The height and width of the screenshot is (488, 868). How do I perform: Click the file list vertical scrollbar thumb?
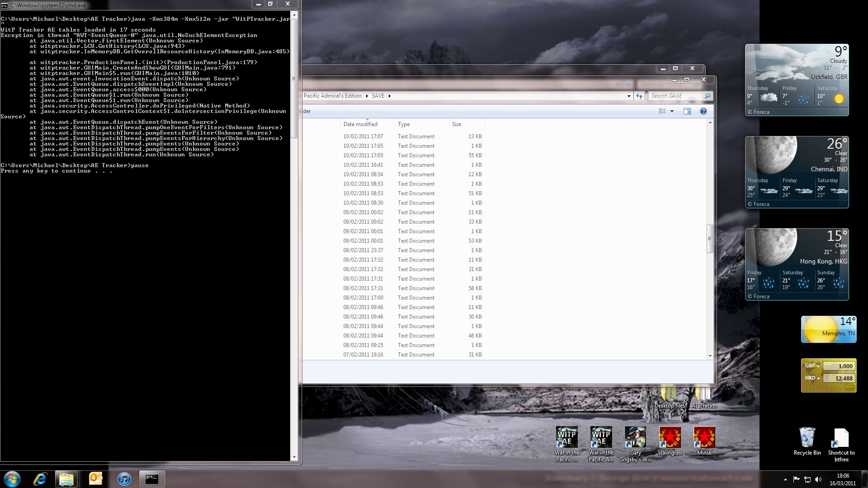pos(709,238)
